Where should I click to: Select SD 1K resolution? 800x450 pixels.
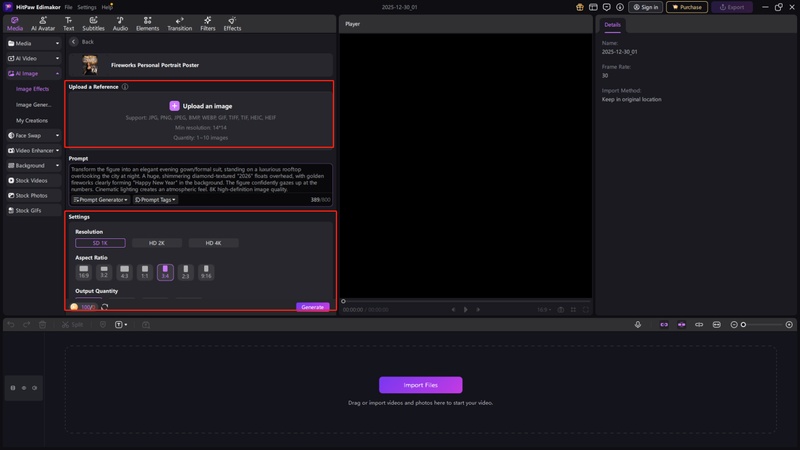point(100,243)
